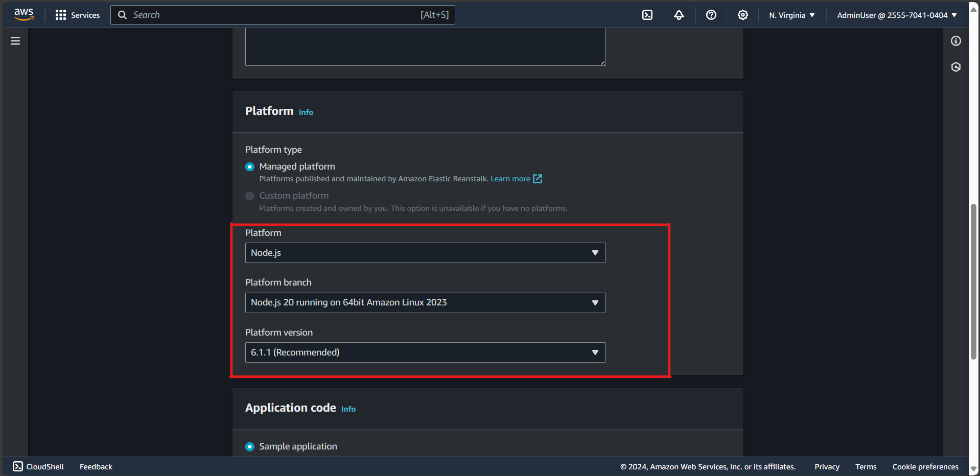The width and height of the screenshot is (980, 476).
Task: Open the Privacy link
Action: tap(827, 467)
